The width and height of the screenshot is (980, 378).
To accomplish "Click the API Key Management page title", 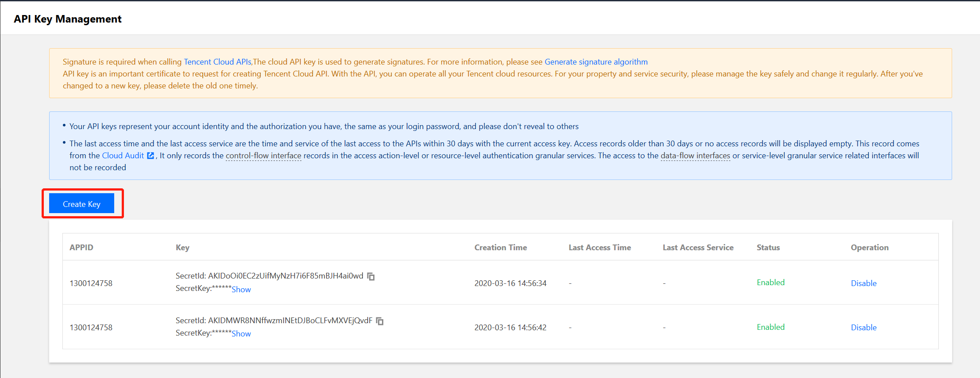I will point(68,19).
